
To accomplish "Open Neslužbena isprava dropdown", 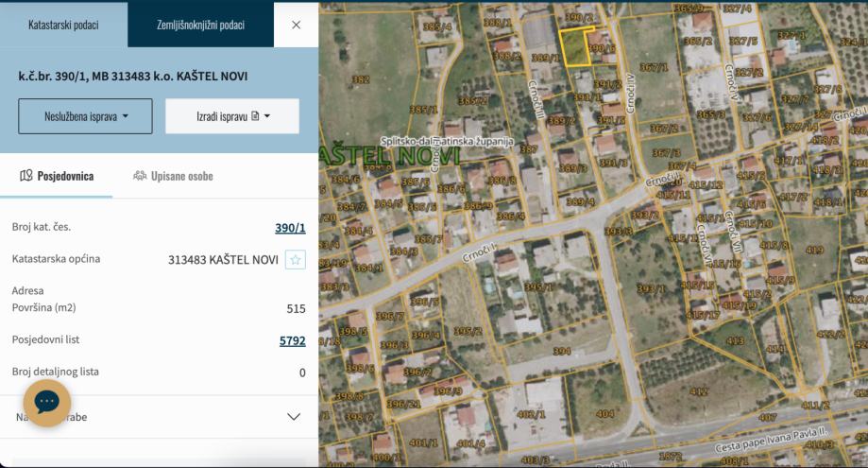I will click(85, 116).
